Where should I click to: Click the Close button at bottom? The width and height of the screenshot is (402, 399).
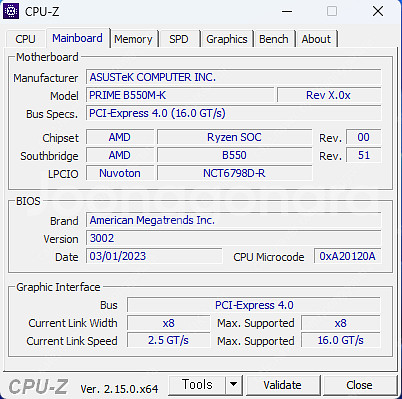[x=359, y=385]
